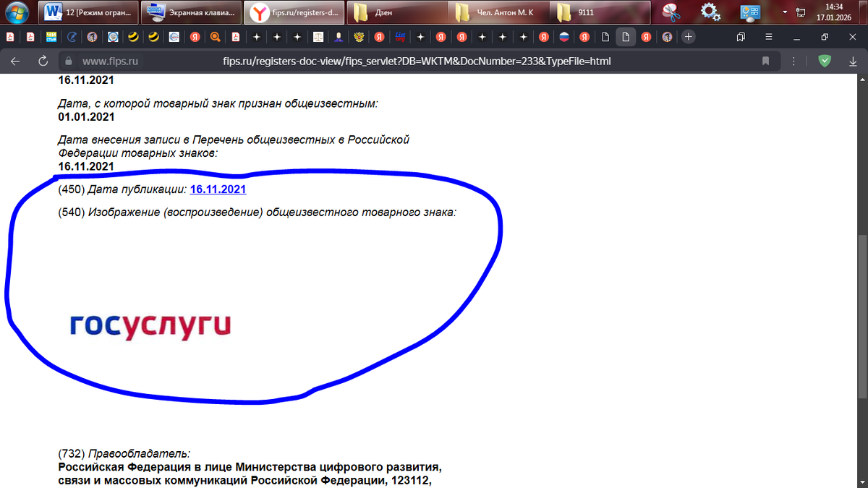Image resolution: width=868 pixels, height=488 pixels.
Task: Switch to the golden coat of arms tab
Action: [x=358, y=36]
